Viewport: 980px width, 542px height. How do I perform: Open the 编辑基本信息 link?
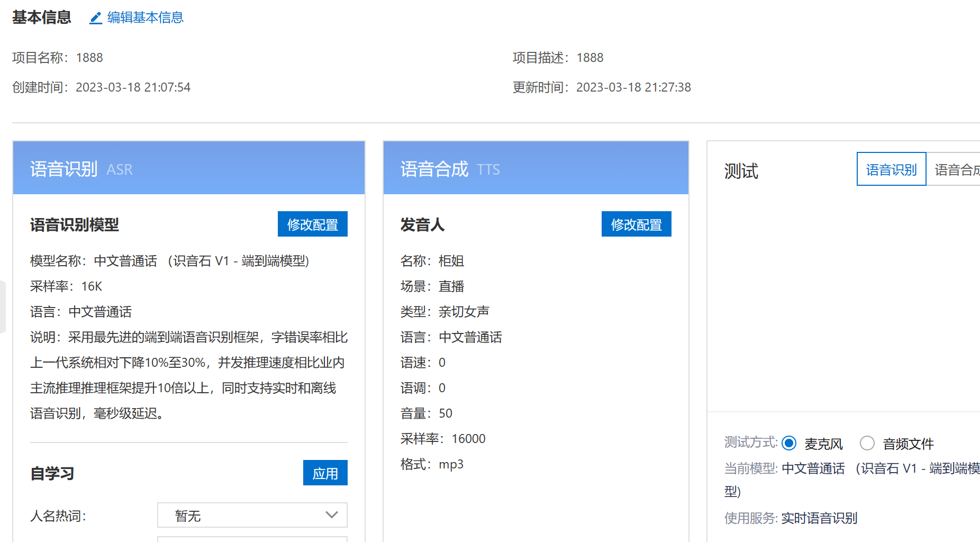145,17
